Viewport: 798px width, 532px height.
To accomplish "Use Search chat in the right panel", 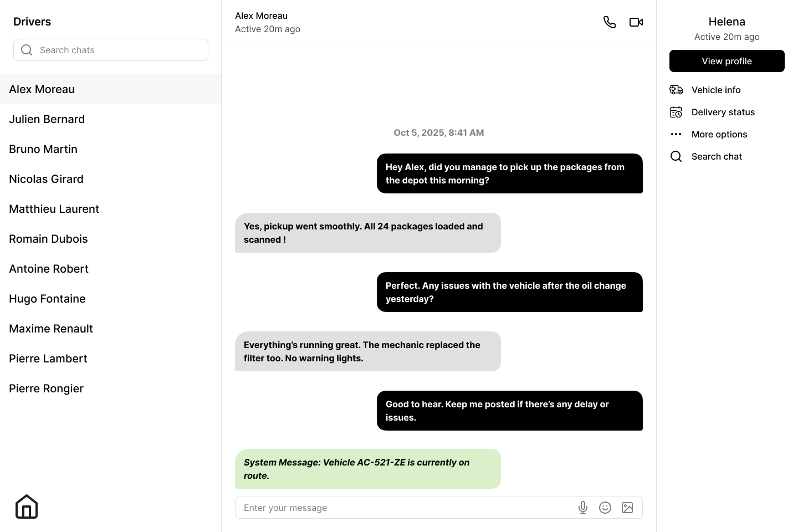I will pos(717,156).
